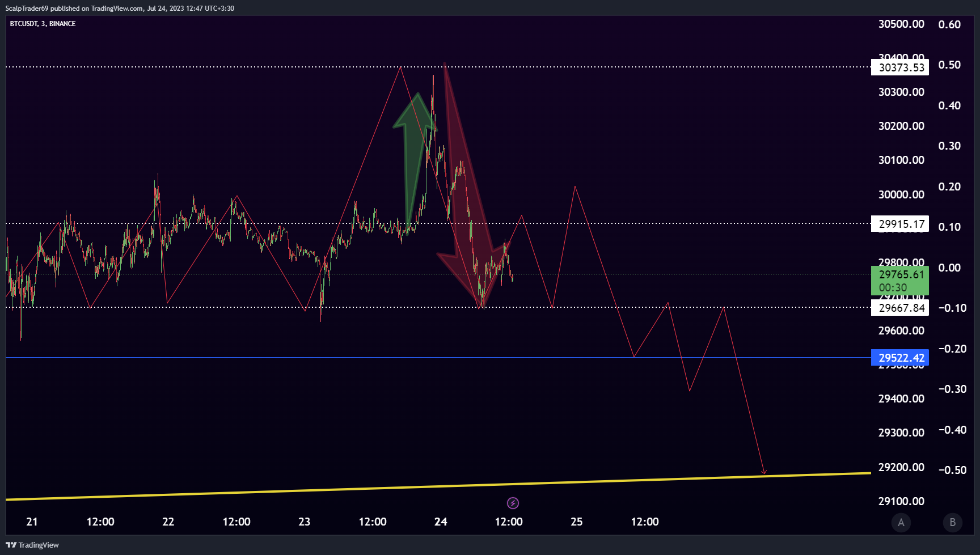Click the 0.00 percent scale label
This screenshot has height=555, width=980.
tap(949, 268)
